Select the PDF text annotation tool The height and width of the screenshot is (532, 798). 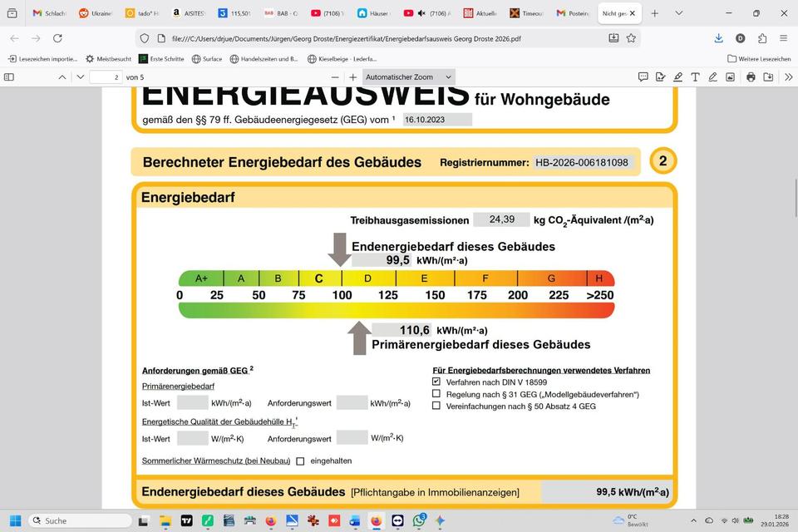click(695, 76)
